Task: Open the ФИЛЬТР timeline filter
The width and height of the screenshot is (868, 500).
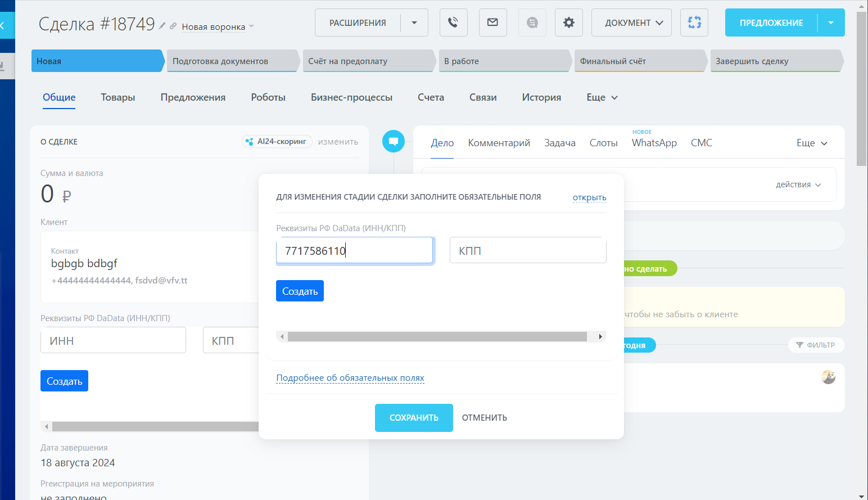Action: click(x=816, y=345)
